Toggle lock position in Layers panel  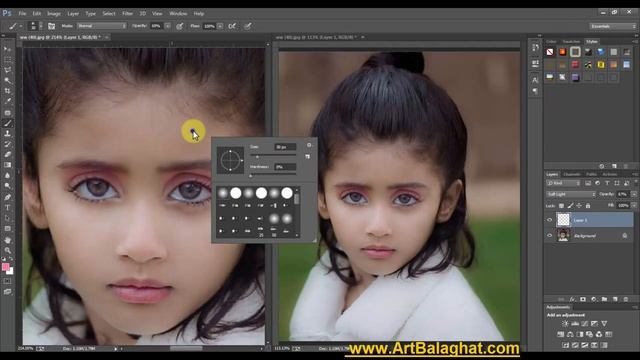[x=579, y=206]
